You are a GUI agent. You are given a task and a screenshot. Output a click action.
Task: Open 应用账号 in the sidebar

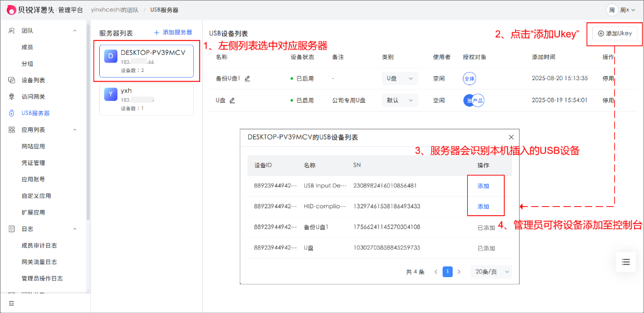point(33,179)
